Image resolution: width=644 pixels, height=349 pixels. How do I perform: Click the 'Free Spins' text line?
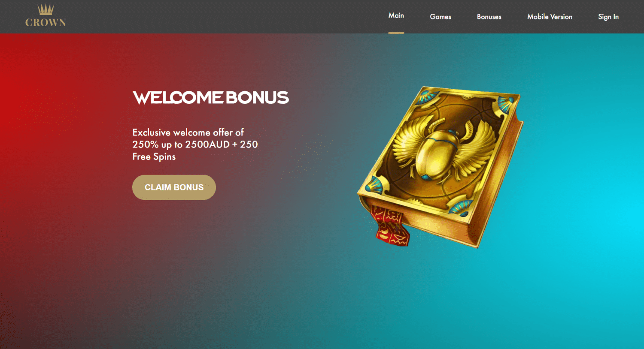point(154,157)
